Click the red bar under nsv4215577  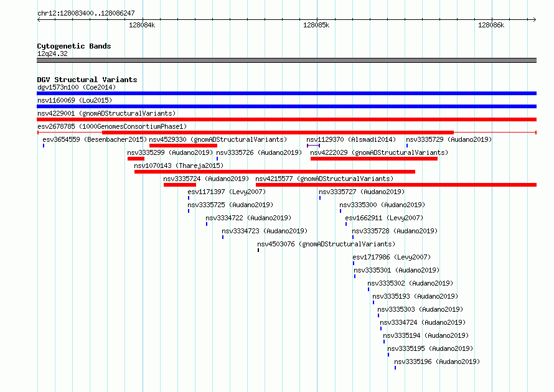(396, 185)
